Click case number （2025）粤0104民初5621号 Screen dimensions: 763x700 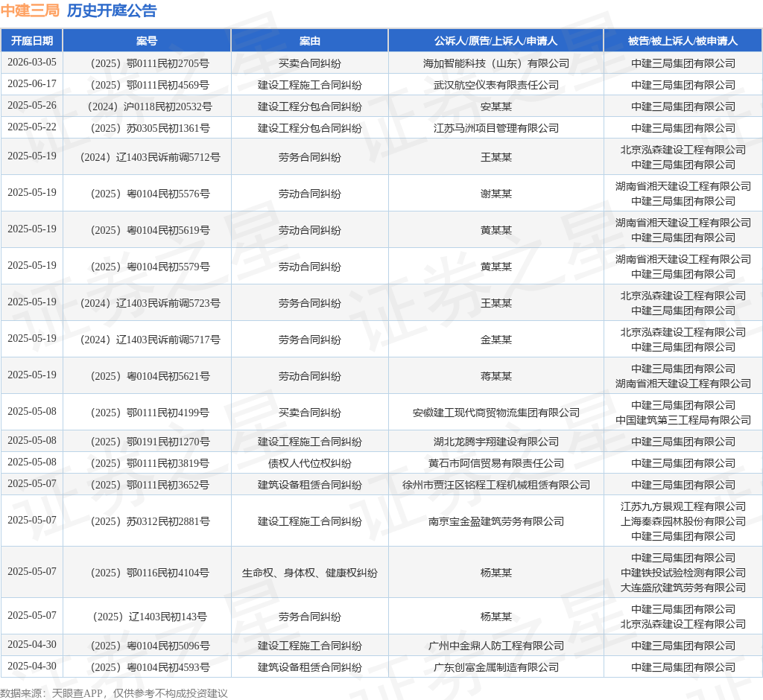point(147,376)
